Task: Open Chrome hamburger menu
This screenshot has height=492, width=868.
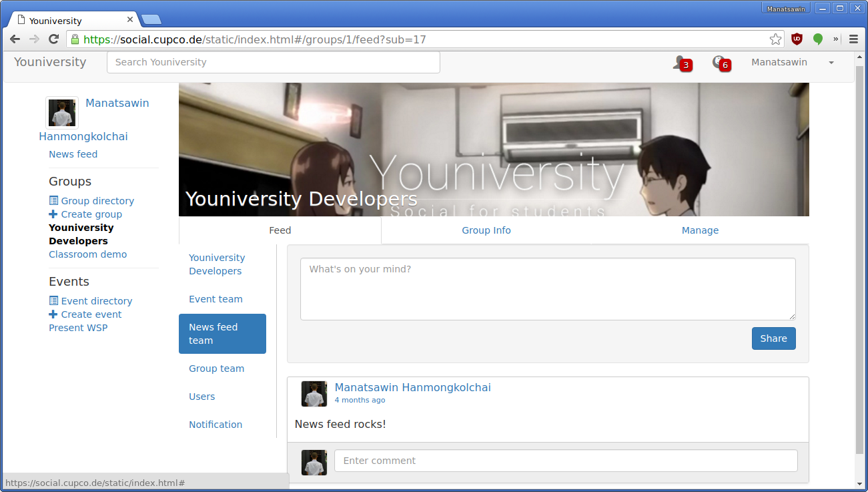Action: point(853,39)
